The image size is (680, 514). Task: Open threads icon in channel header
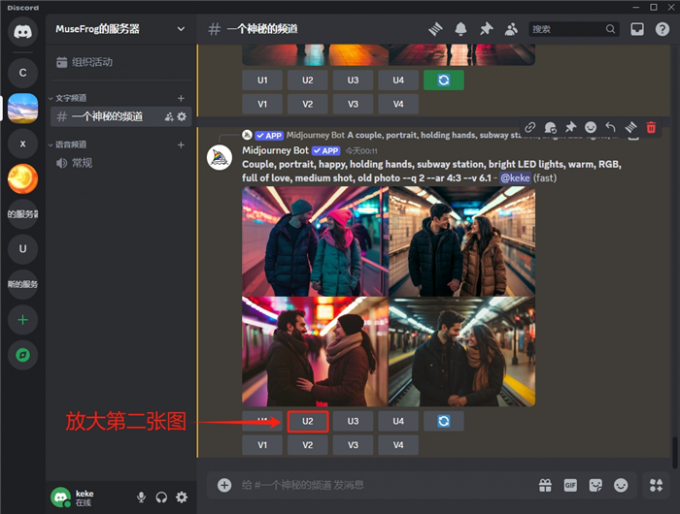click(x=435, y=29)
